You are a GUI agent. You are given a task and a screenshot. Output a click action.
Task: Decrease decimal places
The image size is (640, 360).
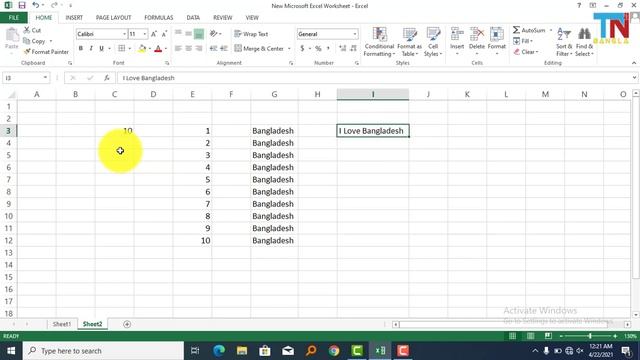tap(353, 48)
